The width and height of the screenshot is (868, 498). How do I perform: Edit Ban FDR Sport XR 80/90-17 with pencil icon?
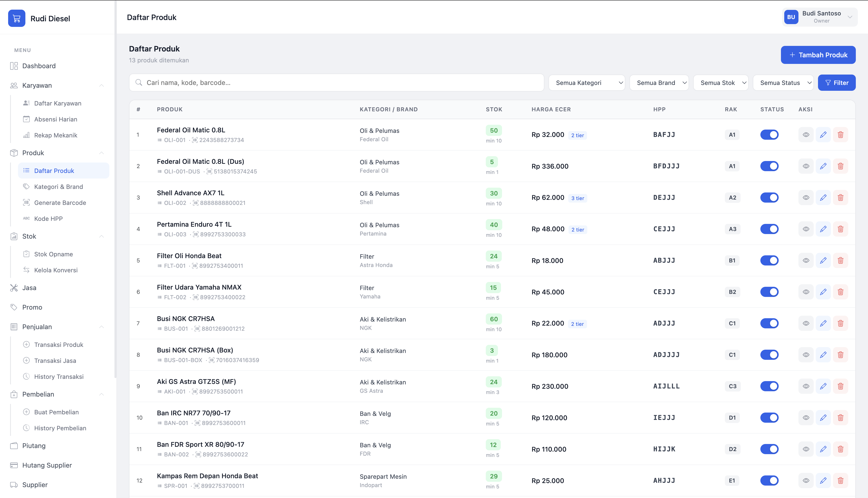pyautogui.click(x=823, y=449)
